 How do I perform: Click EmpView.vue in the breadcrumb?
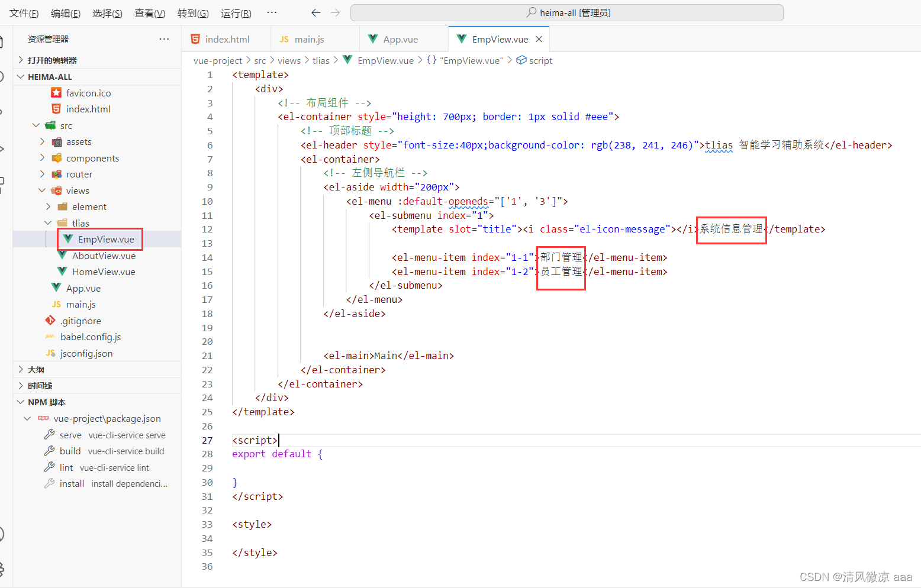[385, 60]
